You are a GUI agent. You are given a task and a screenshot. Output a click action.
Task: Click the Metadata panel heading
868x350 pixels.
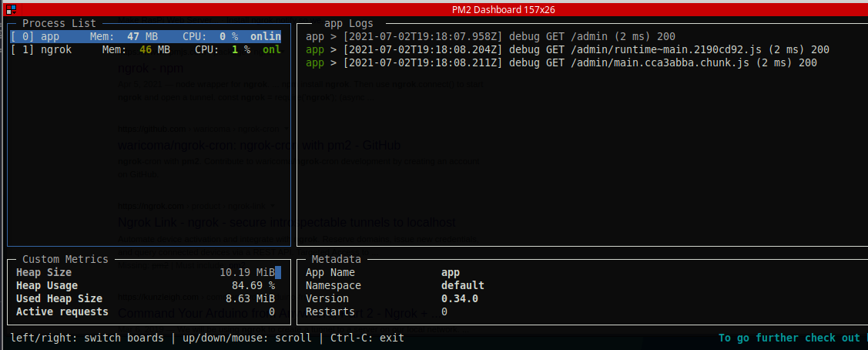point(336,260)
